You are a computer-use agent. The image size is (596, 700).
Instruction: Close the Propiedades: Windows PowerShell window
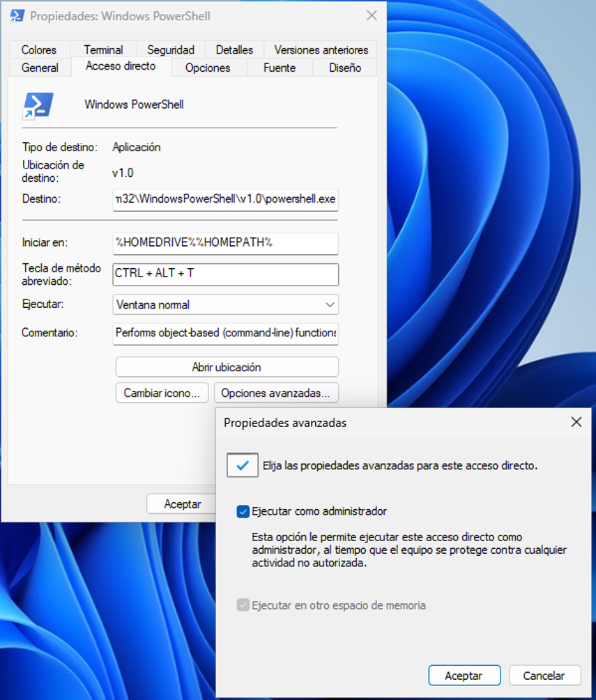click(x=372, y=15)
